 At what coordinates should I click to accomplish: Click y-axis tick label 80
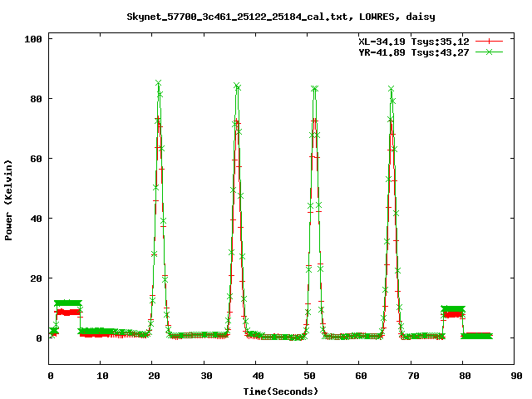[37, 99]
